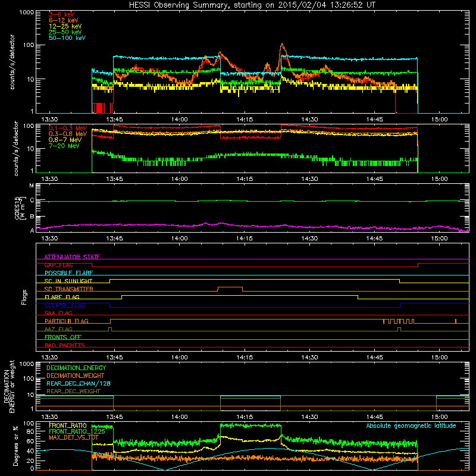Click the FLARE_FLAG rising edge near 13:47

point(122,297)
